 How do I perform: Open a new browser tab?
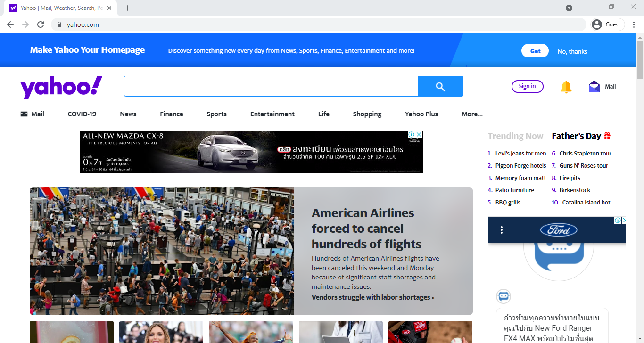coord(127,8)
